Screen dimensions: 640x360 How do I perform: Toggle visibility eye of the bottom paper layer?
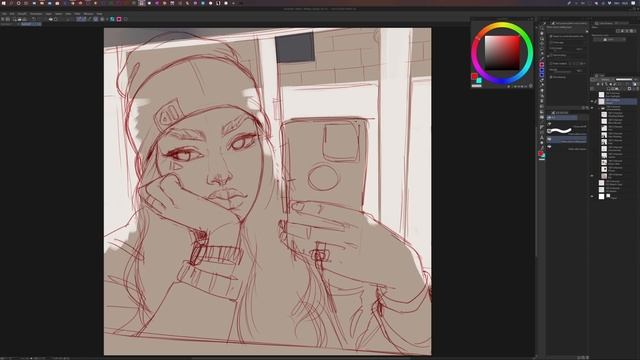[x=592, y=196]
